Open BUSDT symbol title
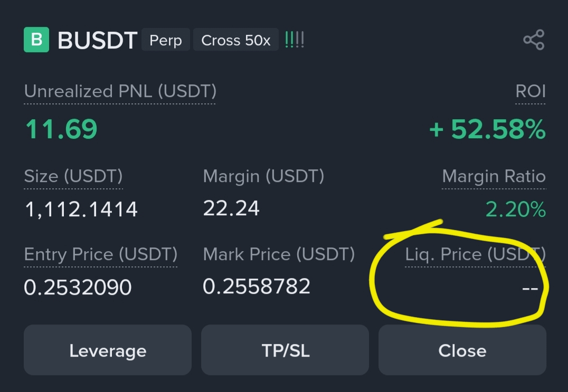 (x=97, y=41)
